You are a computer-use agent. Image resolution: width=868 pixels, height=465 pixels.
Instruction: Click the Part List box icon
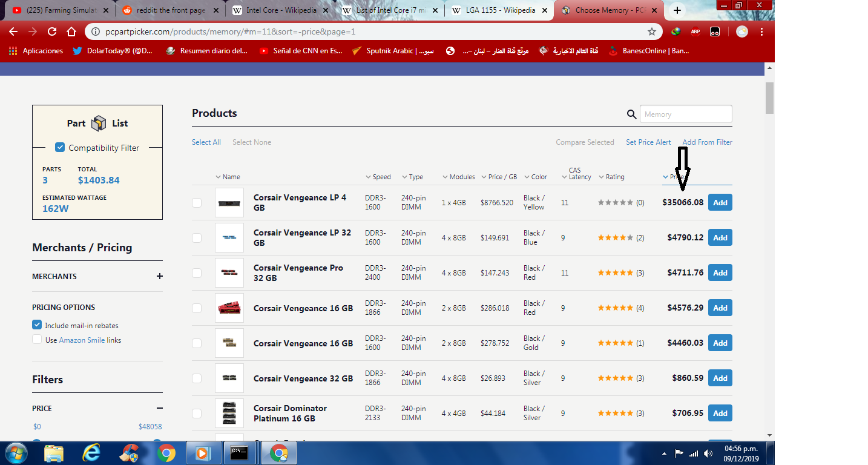[x=99, y=124]
